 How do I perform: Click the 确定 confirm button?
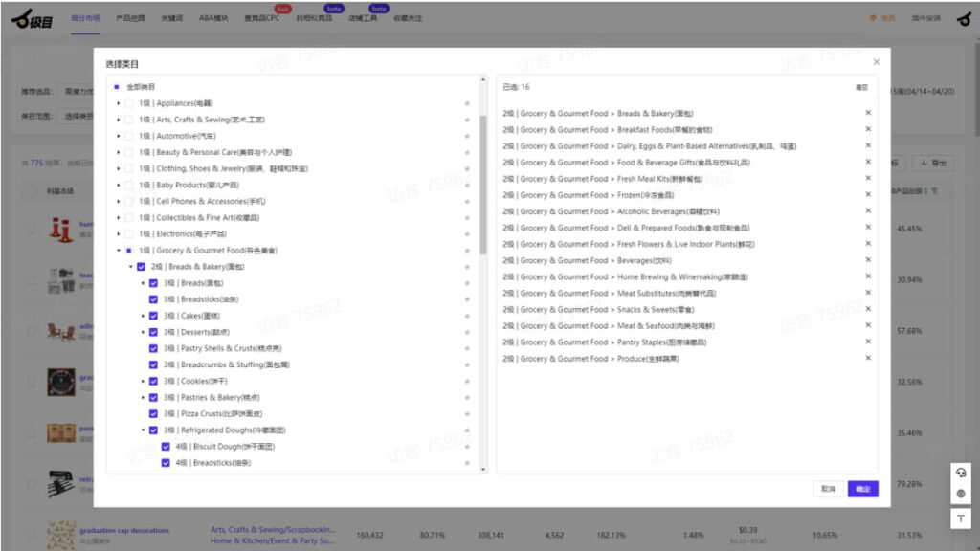[862, 489]
